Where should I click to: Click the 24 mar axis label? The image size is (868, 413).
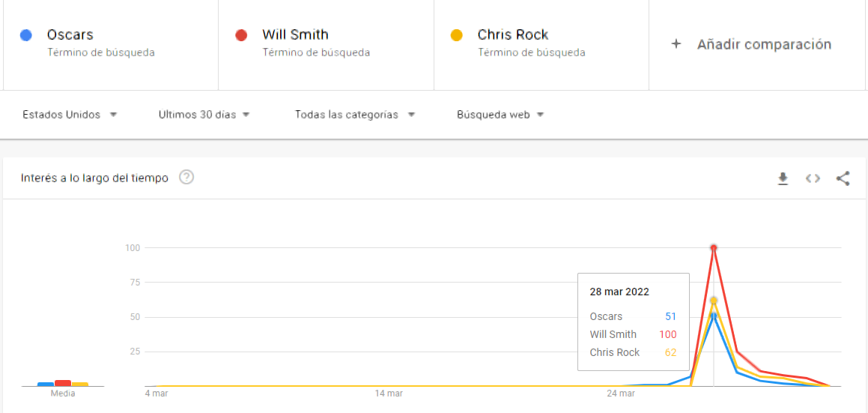point(620,394)
